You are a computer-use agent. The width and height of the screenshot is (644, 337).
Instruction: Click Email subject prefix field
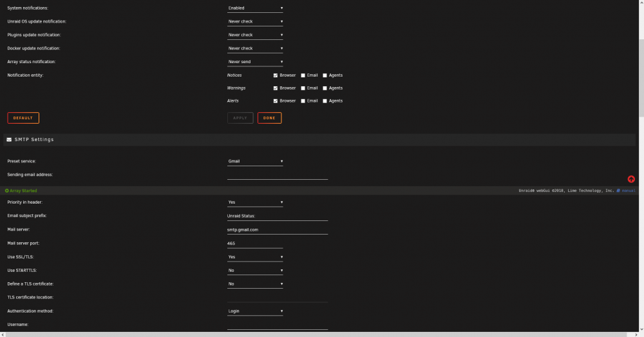click(x=277, y=216)
